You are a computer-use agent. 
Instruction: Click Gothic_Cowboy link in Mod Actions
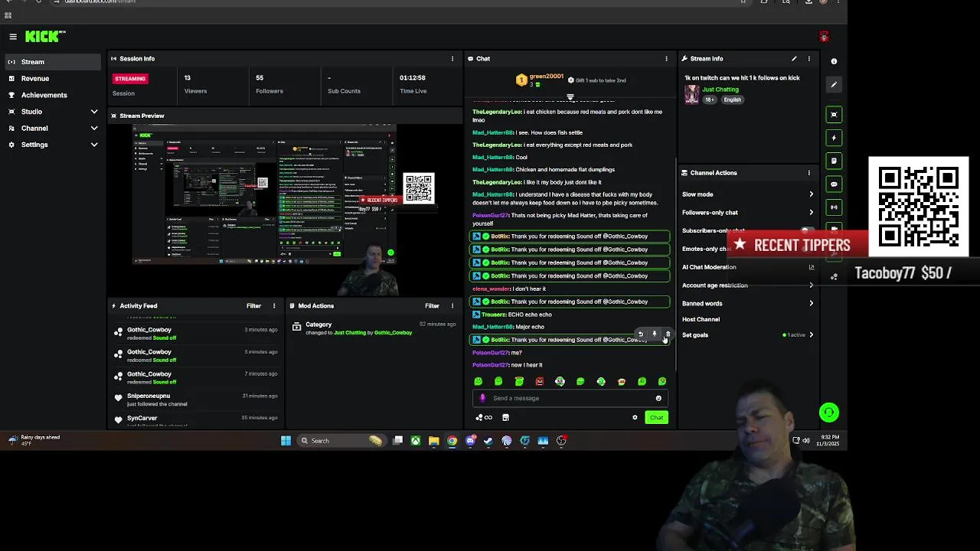[393, 333]
